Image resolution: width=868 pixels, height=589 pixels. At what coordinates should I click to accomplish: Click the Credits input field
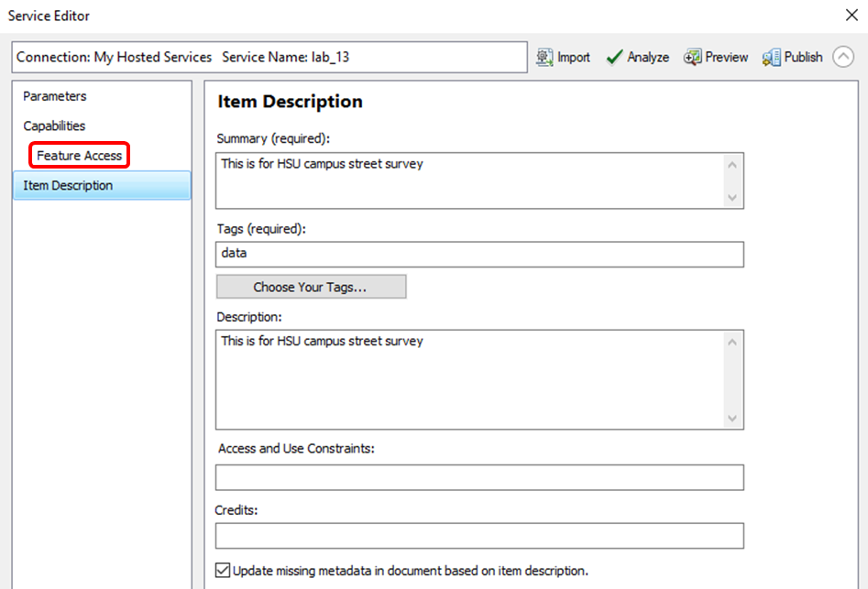(x=479, y=535)
